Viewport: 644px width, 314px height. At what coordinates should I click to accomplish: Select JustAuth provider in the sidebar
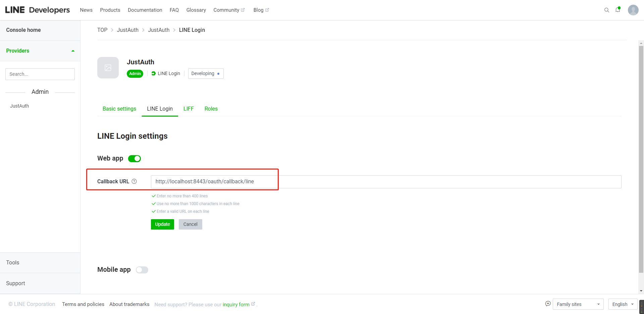(19, 106)
